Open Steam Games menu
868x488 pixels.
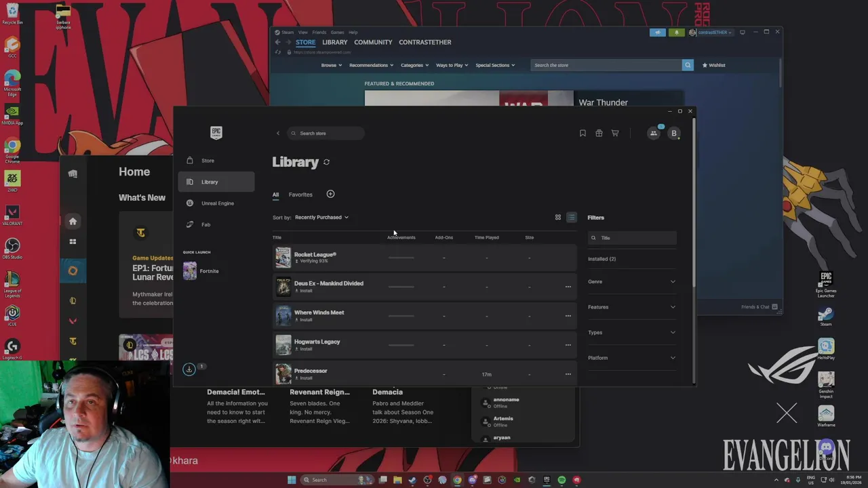point(337,32)
